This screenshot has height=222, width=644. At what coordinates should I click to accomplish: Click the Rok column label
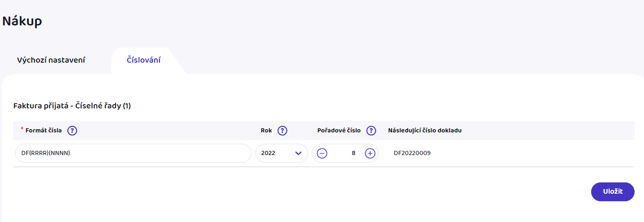coord(267,131)
